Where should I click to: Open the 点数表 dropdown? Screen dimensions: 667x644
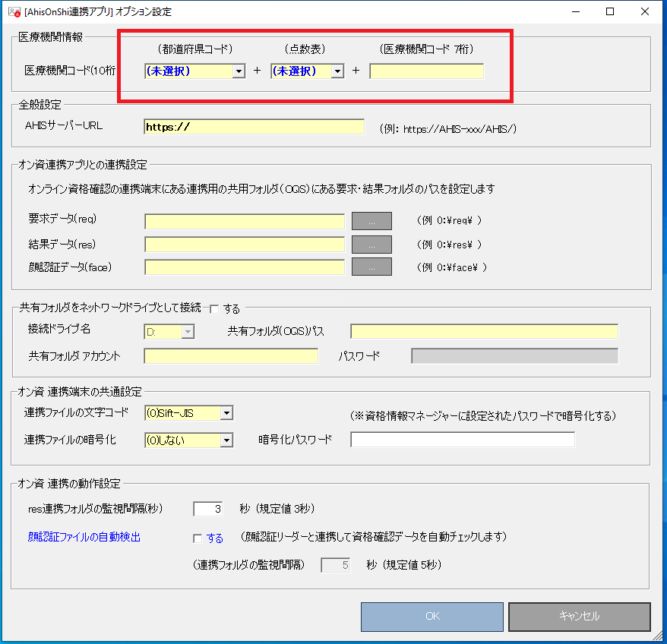point(307,71)
